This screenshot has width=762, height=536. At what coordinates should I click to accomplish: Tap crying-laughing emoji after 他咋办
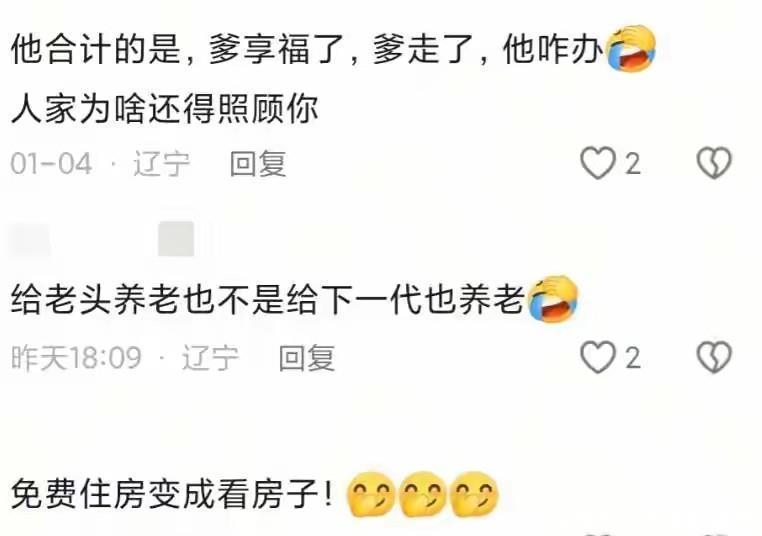click(631, 49)
